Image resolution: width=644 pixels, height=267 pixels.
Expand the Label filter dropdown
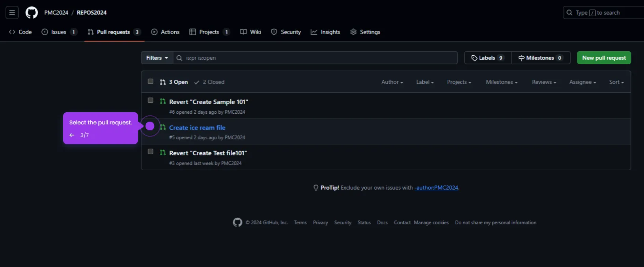pyautogui.click(x=425, y=82)
